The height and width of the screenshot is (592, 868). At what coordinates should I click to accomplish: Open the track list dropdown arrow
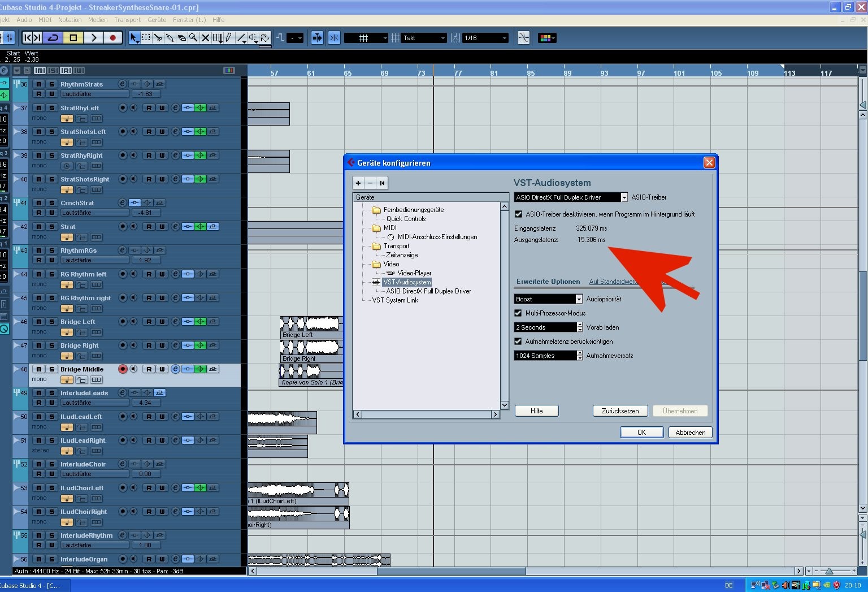tap(17, 70)
